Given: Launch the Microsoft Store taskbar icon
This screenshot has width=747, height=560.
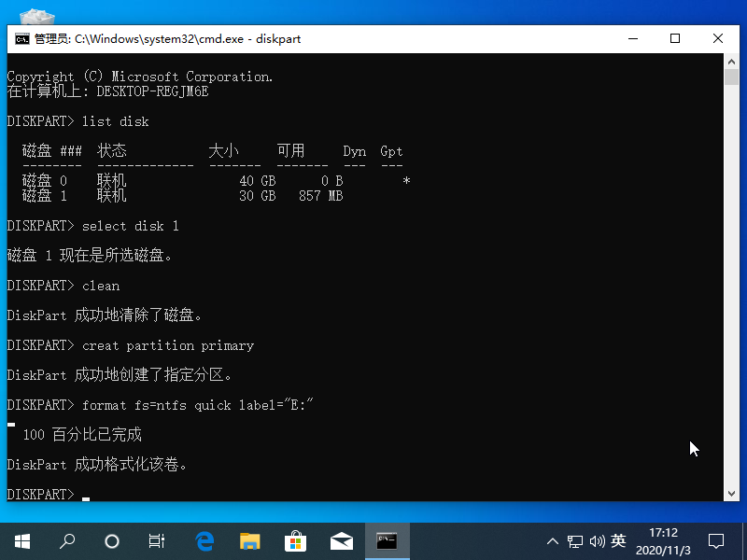Looking at the screenshot, I should (295, 541).
